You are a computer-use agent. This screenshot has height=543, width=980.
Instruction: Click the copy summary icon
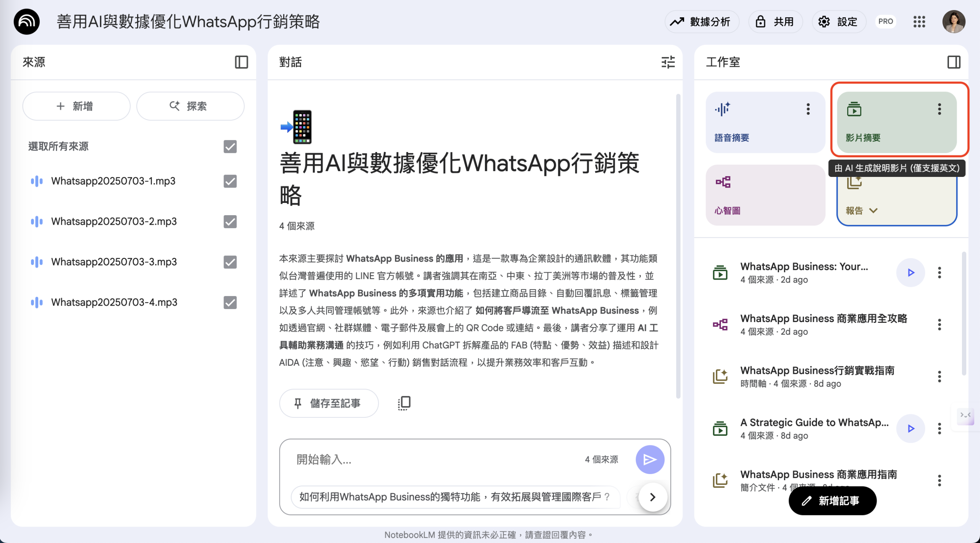(404, 403)
